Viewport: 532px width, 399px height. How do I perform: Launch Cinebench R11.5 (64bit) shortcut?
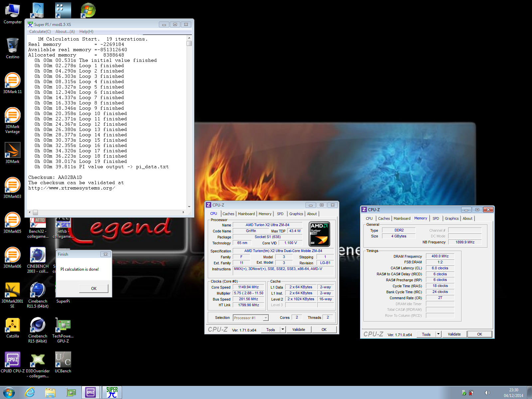(38, 295)
